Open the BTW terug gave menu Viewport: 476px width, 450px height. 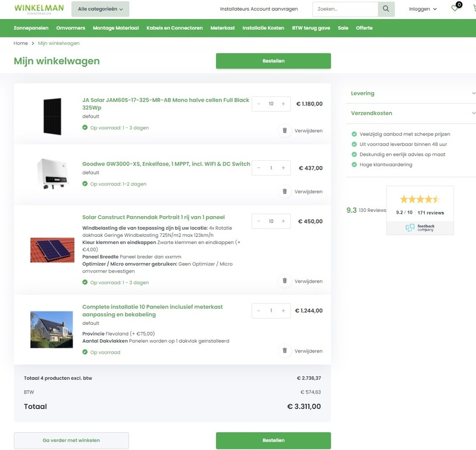(x=311, y=28)
